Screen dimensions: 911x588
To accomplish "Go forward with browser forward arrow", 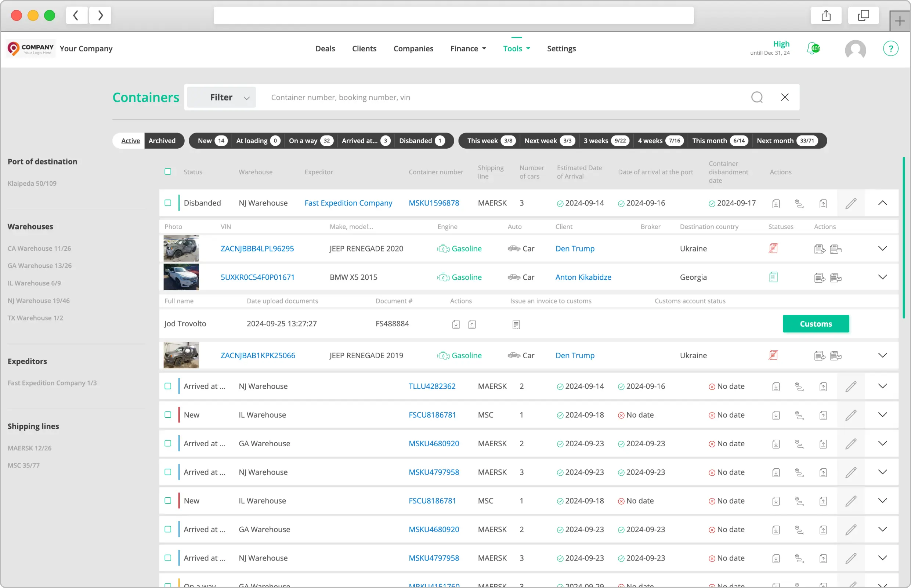I will [x=100, y=15].
